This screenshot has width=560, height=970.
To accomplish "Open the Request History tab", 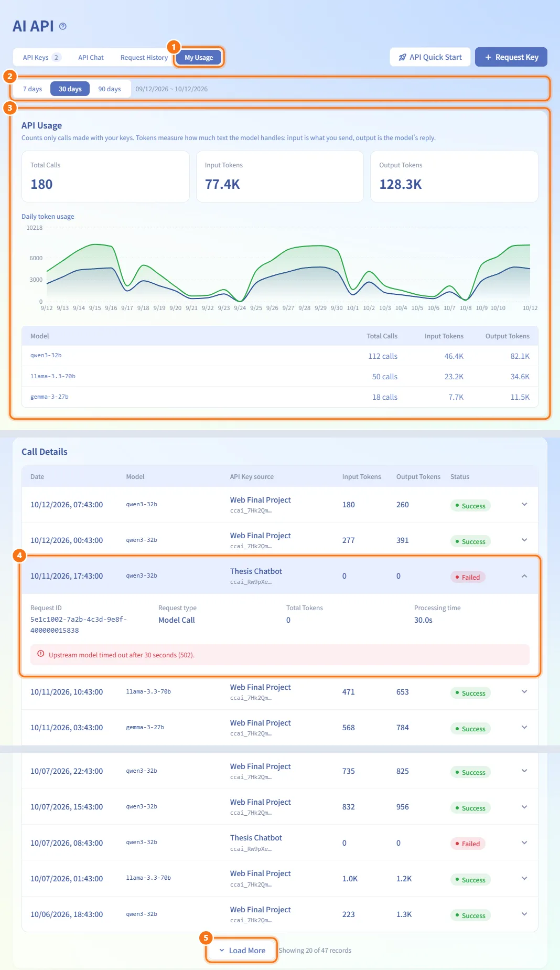I will tap(144, 57).
